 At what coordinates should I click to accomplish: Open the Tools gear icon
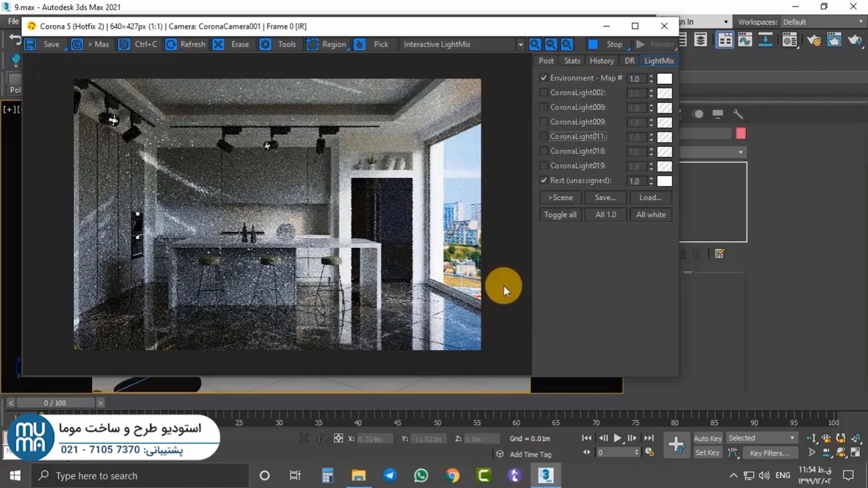[265, 45]
